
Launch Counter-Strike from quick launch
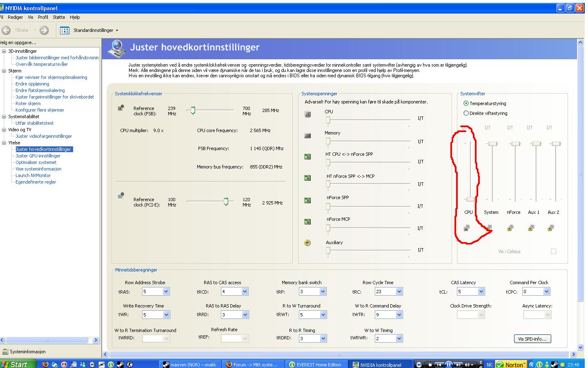[130, 364]
